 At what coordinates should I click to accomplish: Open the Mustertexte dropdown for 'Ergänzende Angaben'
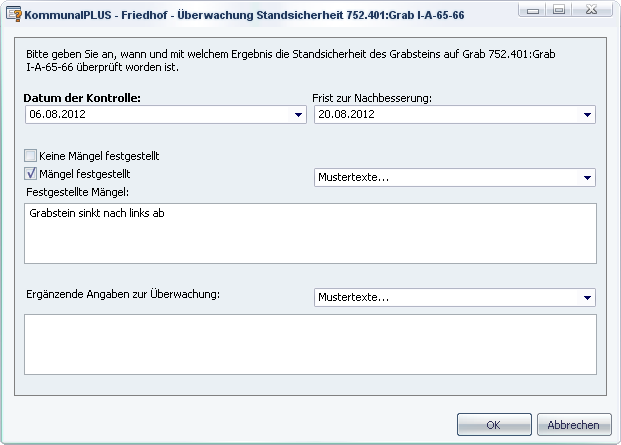click(x=587, y=298)
